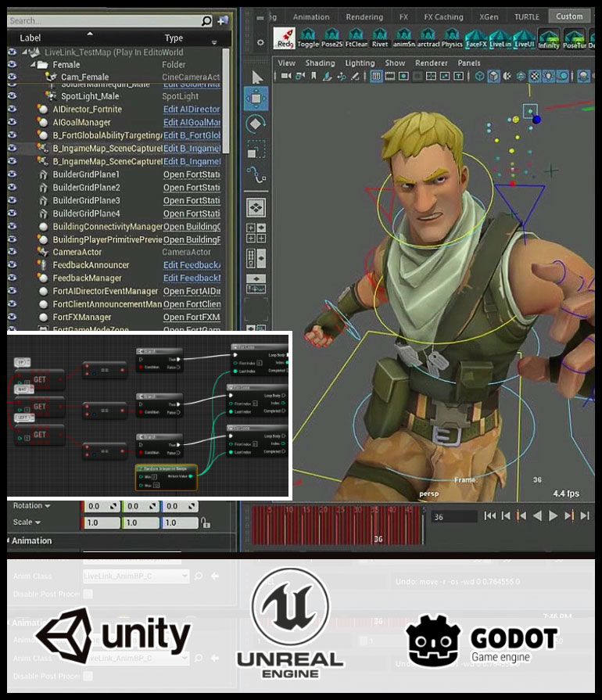
Task: Click the Edit Feedback link for FeedbackAnnouncer
Action: tap(192, 264)
